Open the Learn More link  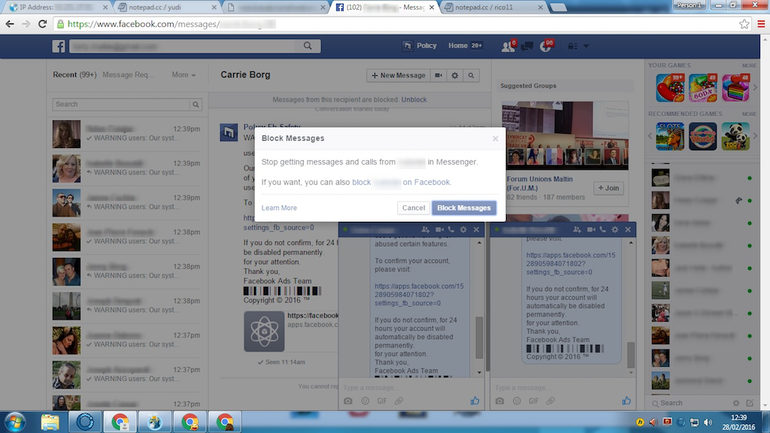click(279, 208)
